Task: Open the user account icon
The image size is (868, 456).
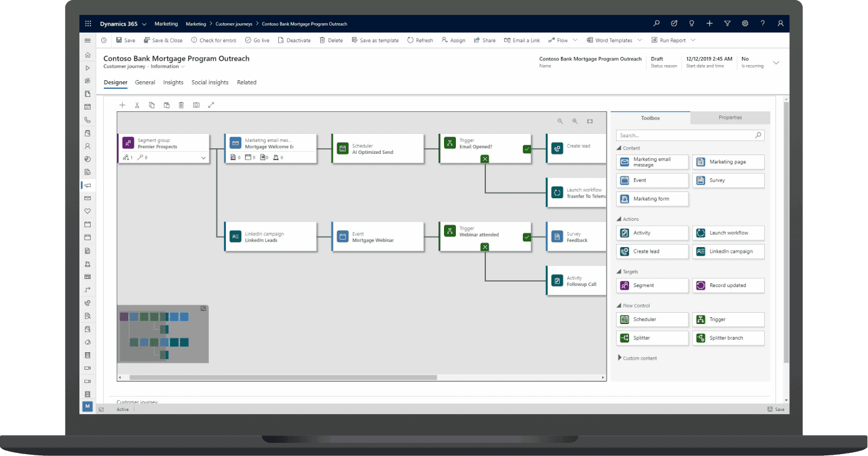Action: [x=780, y=24]
